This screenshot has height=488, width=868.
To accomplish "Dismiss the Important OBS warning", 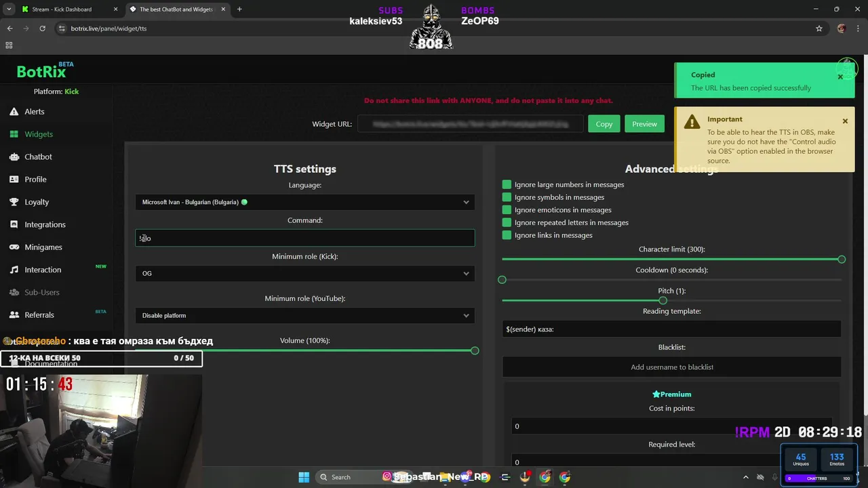I will pyautogui.click(x=845, y=121).
